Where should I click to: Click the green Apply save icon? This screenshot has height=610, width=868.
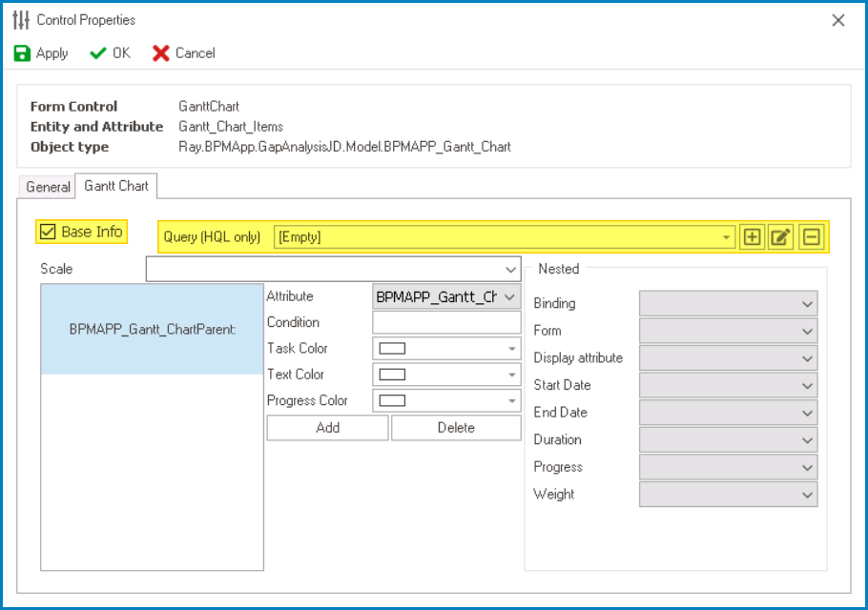22,53
